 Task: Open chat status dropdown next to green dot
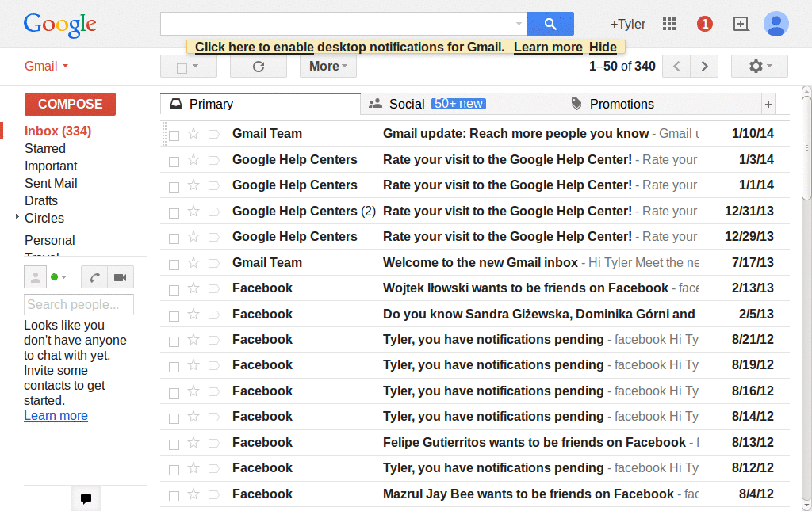point(63,277)
